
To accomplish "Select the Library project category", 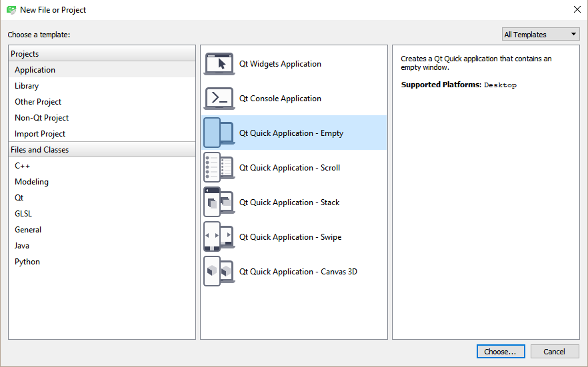I will click(x=27, y=86).
